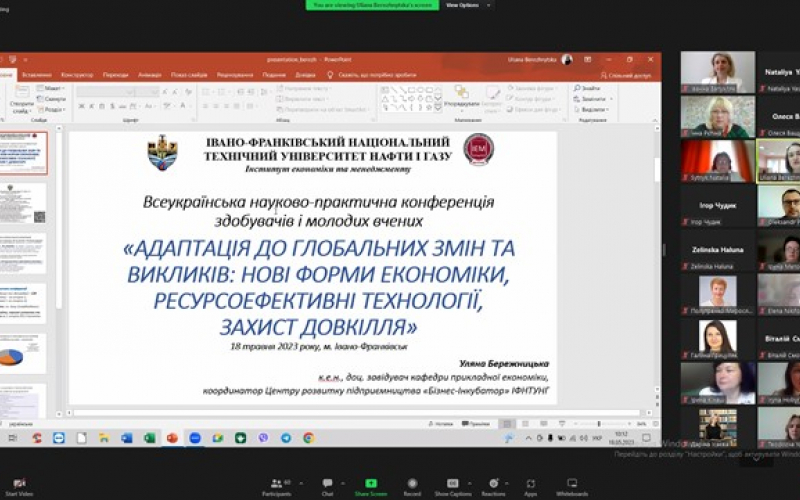
Task: Select Normal view in the status bar
Action: tap(507, 424)
